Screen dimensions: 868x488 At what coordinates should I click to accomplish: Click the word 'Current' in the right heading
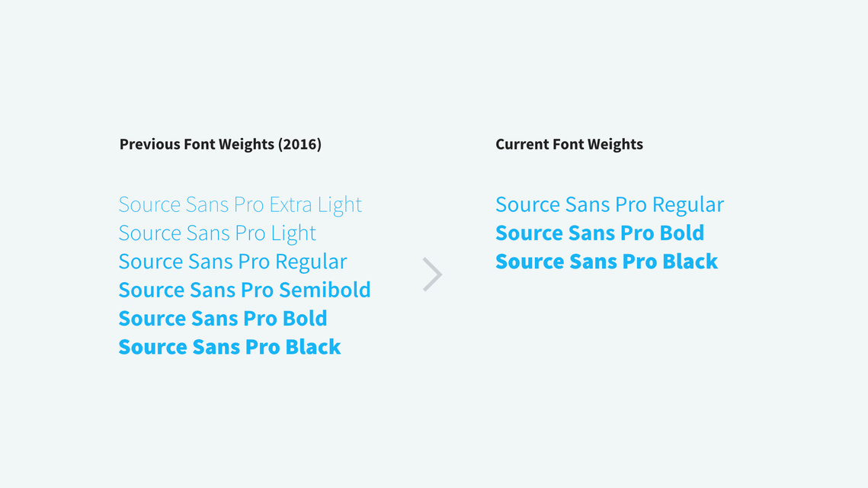coord(520,145)
